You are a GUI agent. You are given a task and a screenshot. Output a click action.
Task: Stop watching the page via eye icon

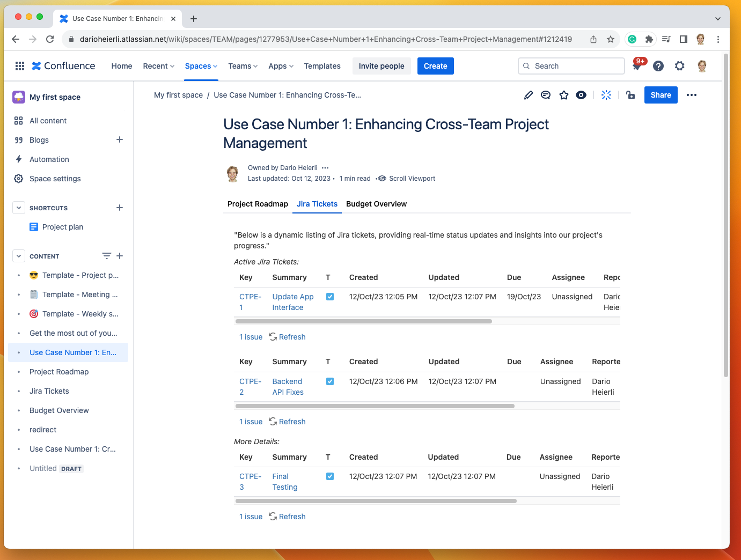click(x=581, y=95)
